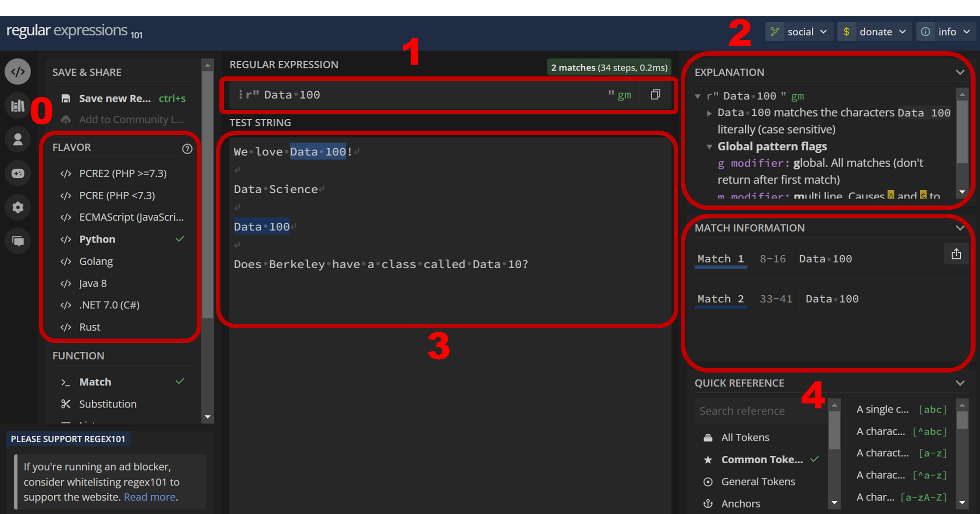Image resolution: width=980 pixels, height=514 pixels.
Task: Open the Regex Quiz gamepad icon
Action: pyautogui.click(x=18, y=173)
